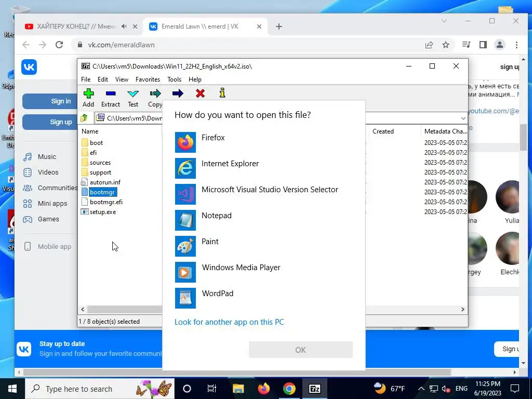Click the VK Sign in button
The height and width of the screenshot is (399, 532).
(x=50, y=101)
